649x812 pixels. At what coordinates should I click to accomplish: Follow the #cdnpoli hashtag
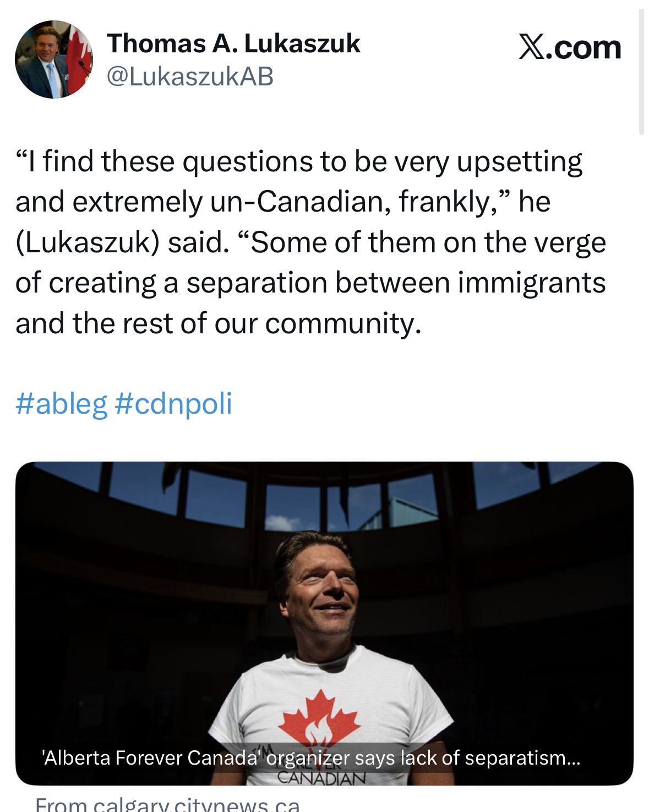click(x=173, y=403)
